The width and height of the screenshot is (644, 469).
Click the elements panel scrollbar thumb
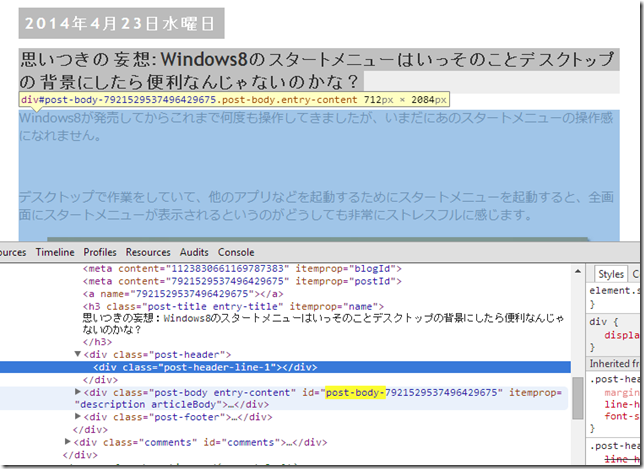pyautogui.click(x=578, y=398)
